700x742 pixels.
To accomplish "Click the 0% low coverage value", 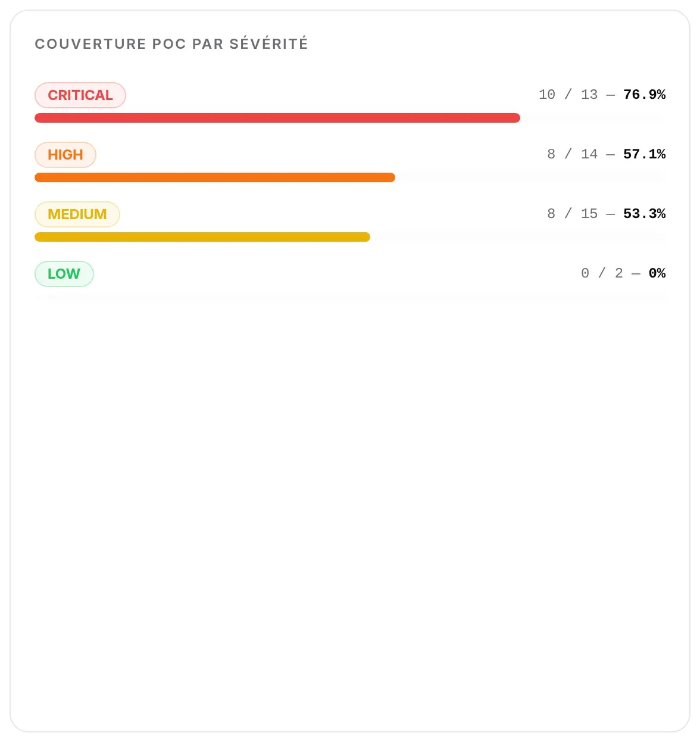I will click(657, 273).
